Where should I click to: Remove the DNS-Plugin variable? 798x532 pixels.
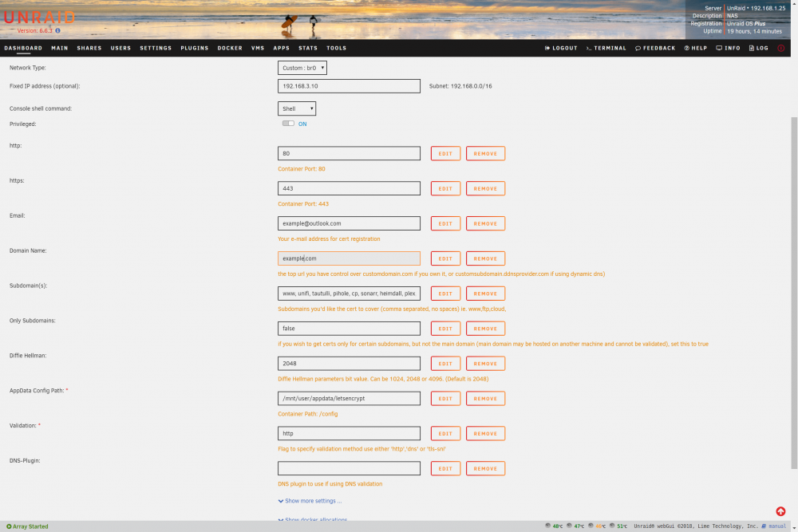[x=485, y=468]
